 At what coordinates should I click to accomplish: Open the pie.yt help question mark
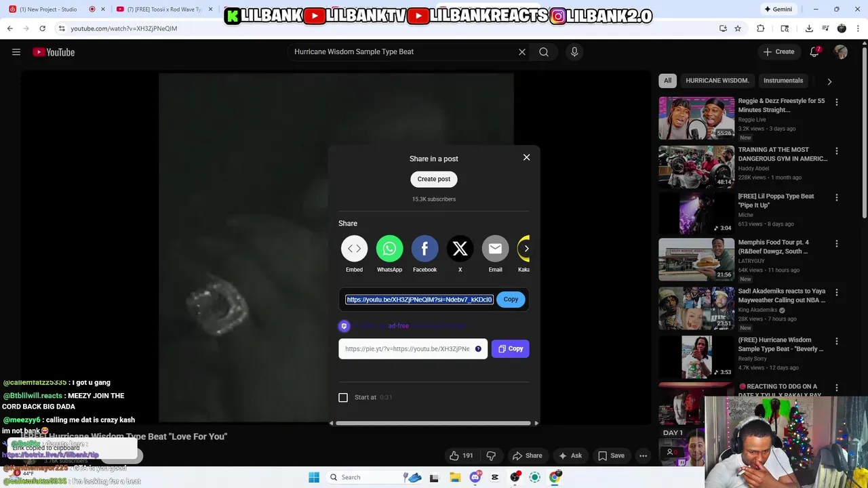(478, 348)
